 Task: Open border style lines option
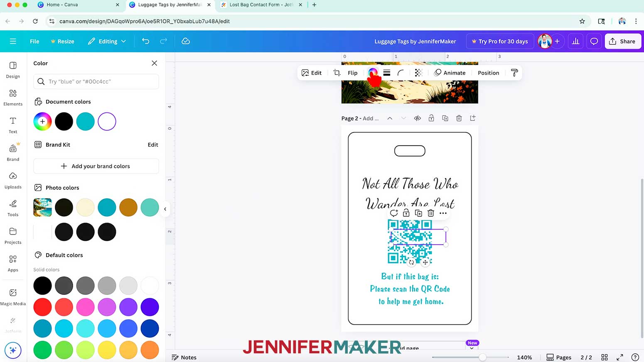(387, 73)
